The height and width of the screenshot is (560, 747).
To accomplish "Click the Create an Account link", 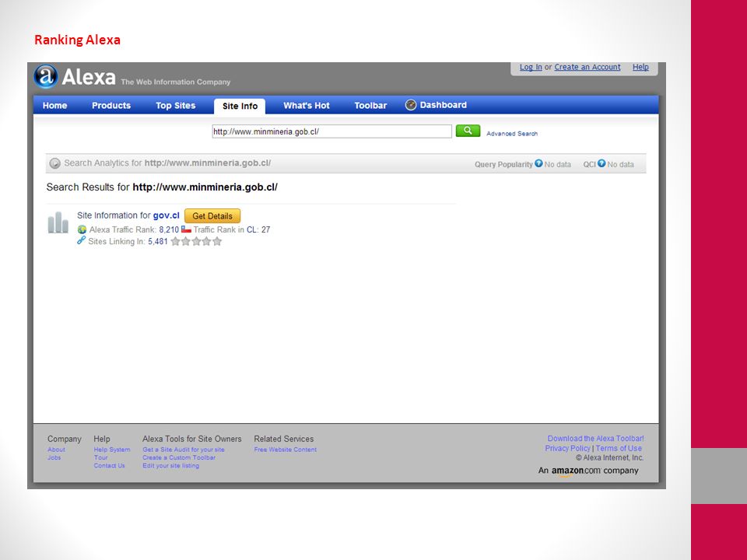I will coord(587,67).
